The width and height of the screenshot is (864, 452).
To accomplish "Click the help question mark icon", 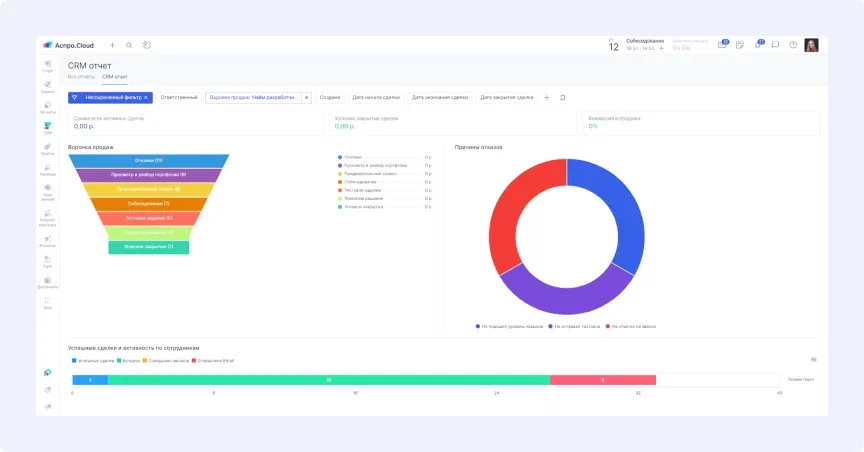I will [793, 45].
